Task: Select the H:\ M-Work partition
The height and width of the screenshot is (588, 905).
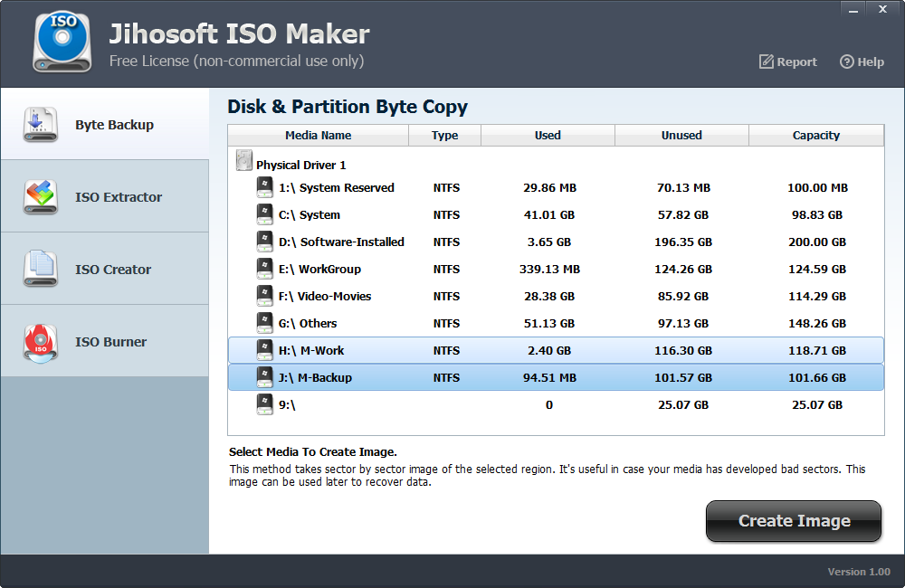Action: (556, 350)
